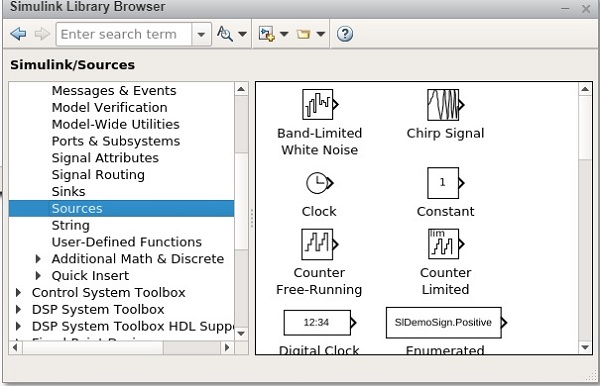Click the Clock block label

[319, 211]
